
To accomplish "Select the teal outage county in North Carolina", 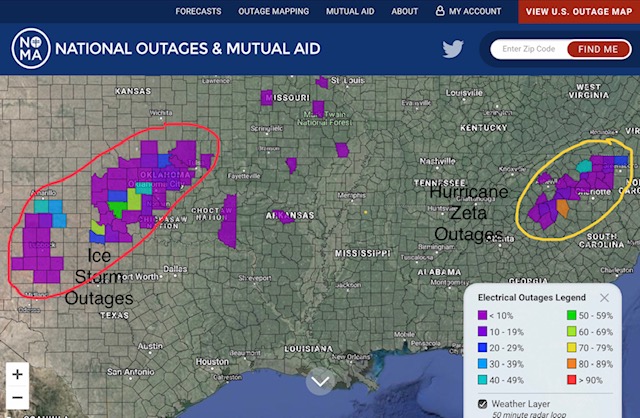I will click(584, 166).
